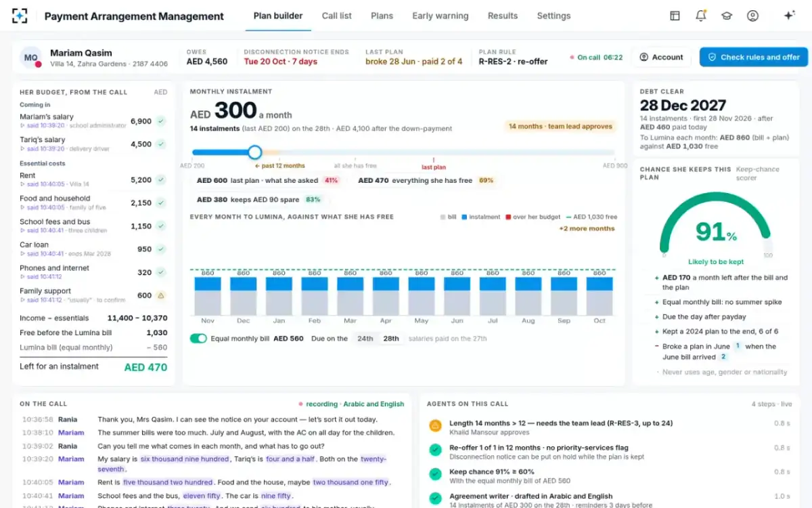This screenshot has height=508, width=812.
Task: Click the footnote badge 2 after June bill arrived
Action: [x=723, y=357]
